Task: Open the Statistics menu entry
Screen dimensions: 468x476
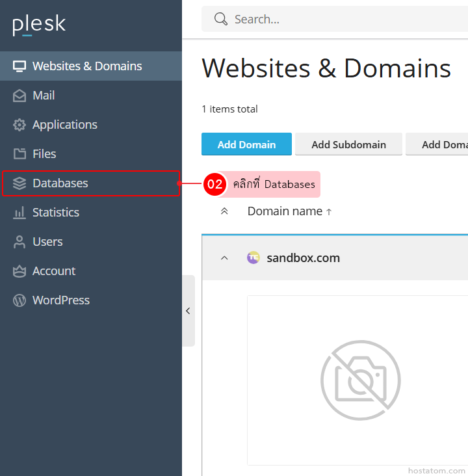Action: click(x=56, y=213)
